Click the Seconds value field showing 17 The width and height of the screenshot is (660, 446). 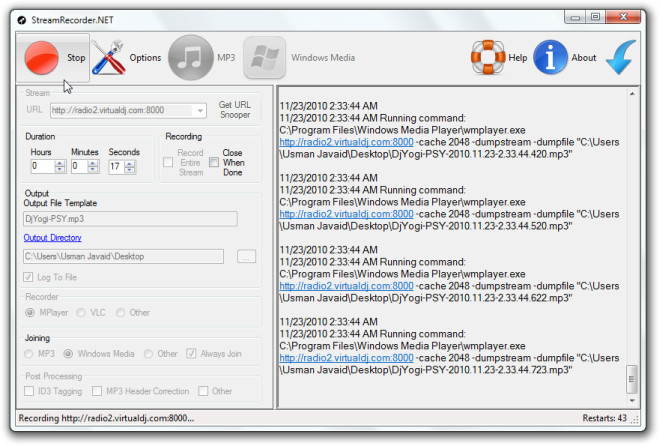pyautogui.click(x=117, y=167)
